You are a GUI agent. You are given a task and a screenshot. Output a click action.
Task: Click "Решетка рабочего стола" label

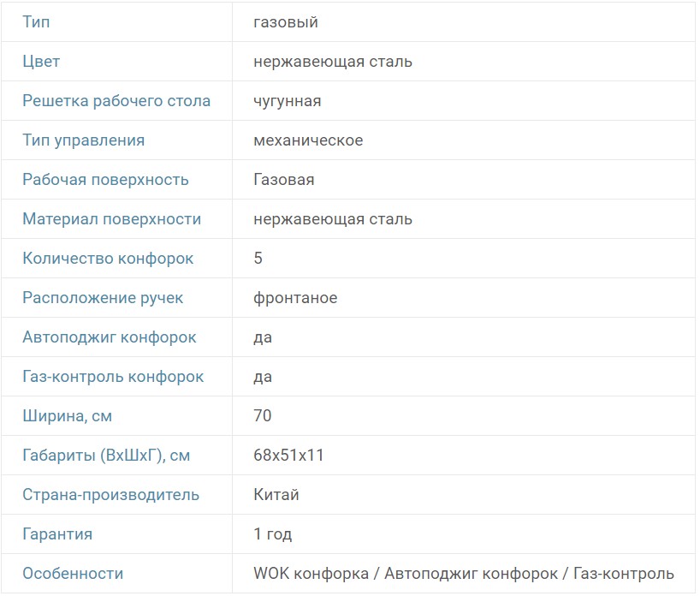(116, 101)
